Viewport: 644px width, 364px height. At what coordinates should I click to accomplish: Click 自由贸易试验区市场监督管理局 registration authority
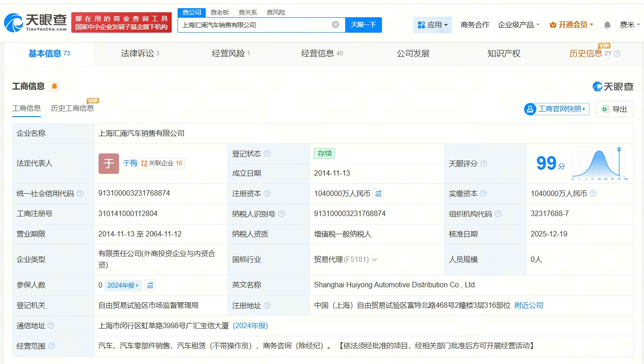point(149,305)
